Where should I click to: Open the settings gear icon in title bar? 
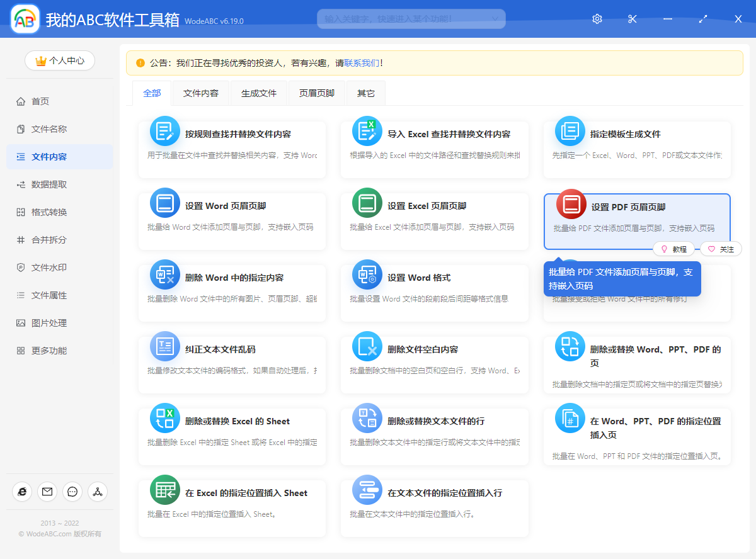597,19
